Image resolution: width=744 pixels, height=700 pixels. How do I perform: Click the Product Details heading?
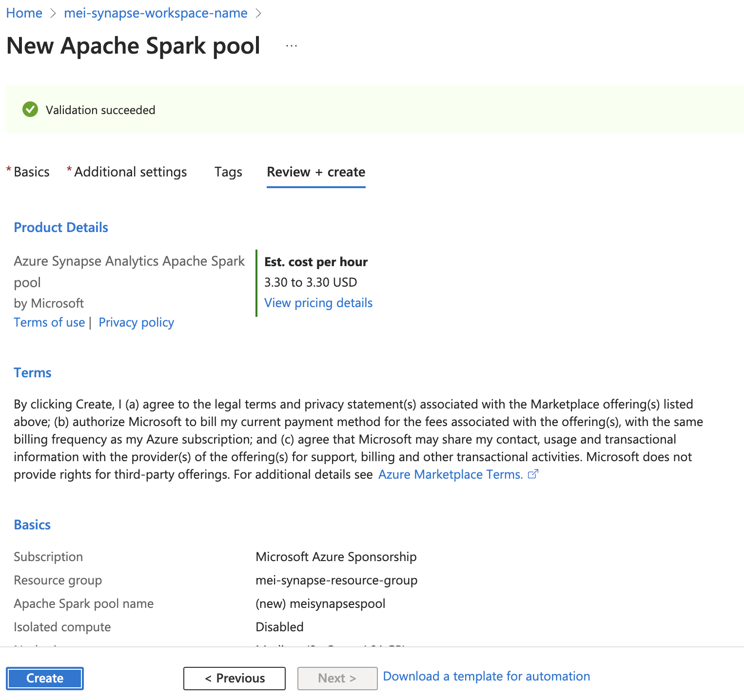(60, 227)
